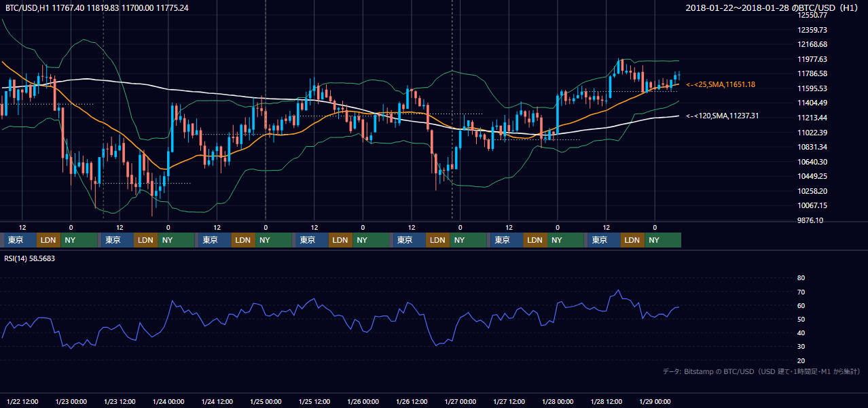The width and height of the screenshot is (868, 408).
Task: Click price axis value 10640.30
Action: (812, 162)
